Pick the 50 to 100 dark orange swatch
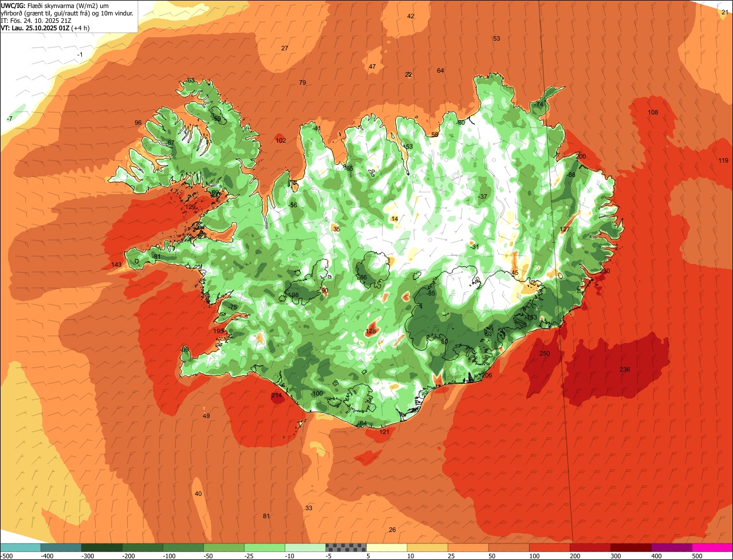The width and height of the screenshot is (733, 560). (x=509, y=547)
